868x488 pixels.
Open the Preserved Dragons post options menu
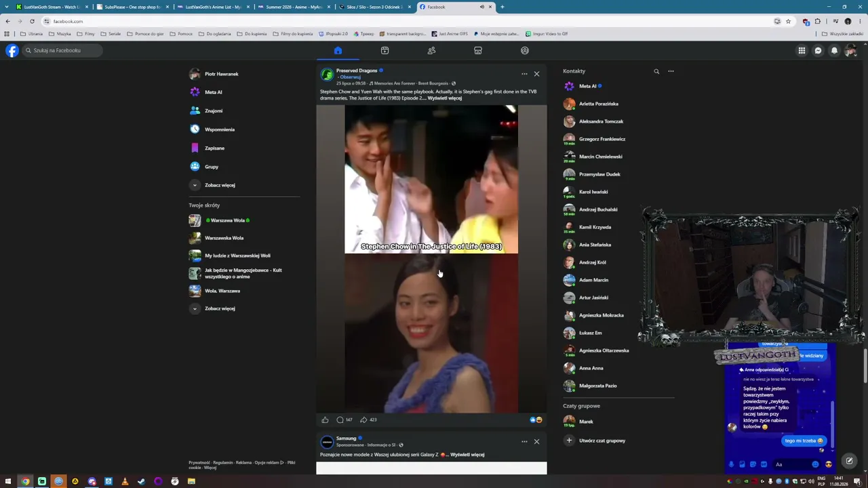click(524, 74)
